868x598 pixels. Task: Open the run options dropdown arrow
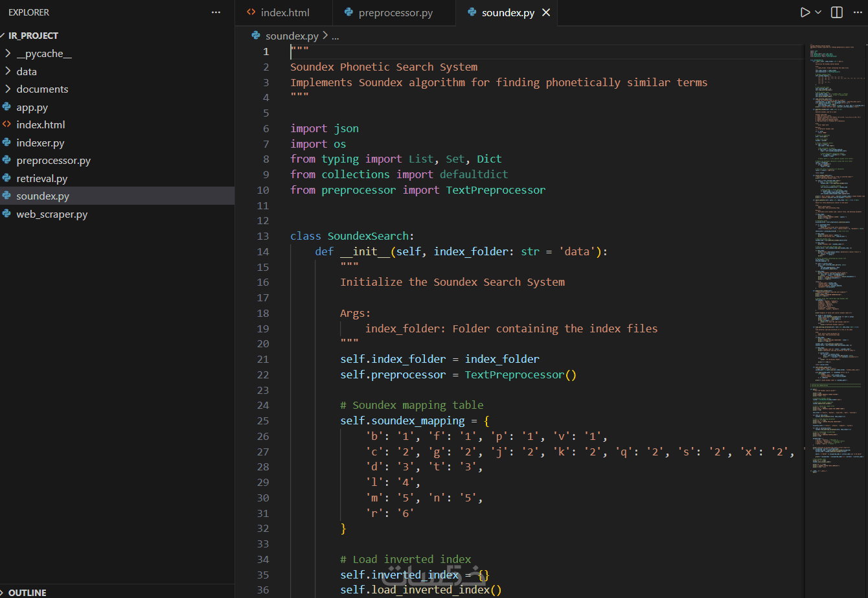click(818, 12)
